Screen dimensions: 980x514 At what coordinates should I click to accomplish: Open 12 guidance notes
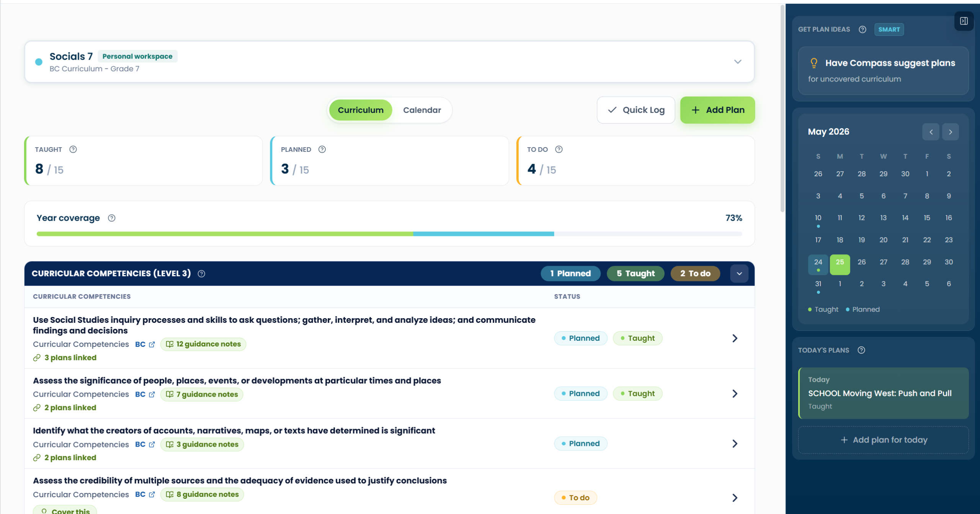tap(203, 345)
